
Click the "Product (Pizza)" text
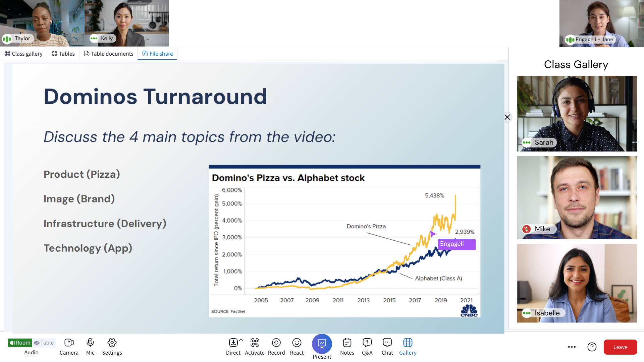pos(82,174)
